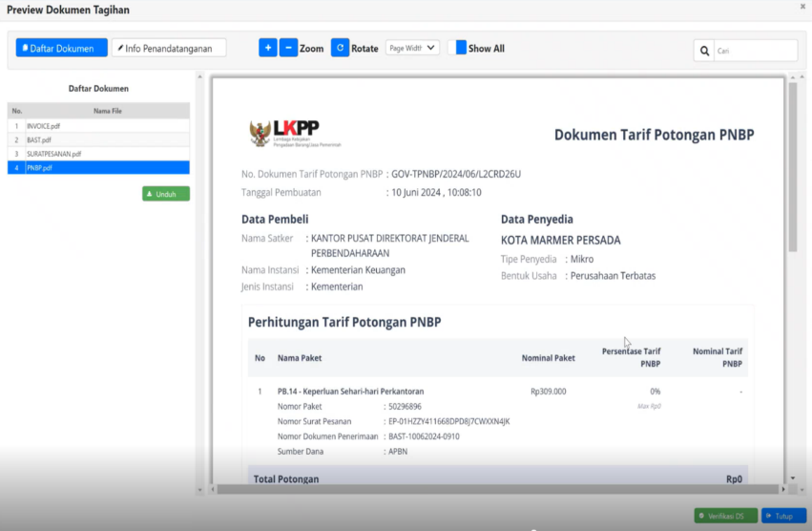Click the zoom in plus icon

coord(268,48)
